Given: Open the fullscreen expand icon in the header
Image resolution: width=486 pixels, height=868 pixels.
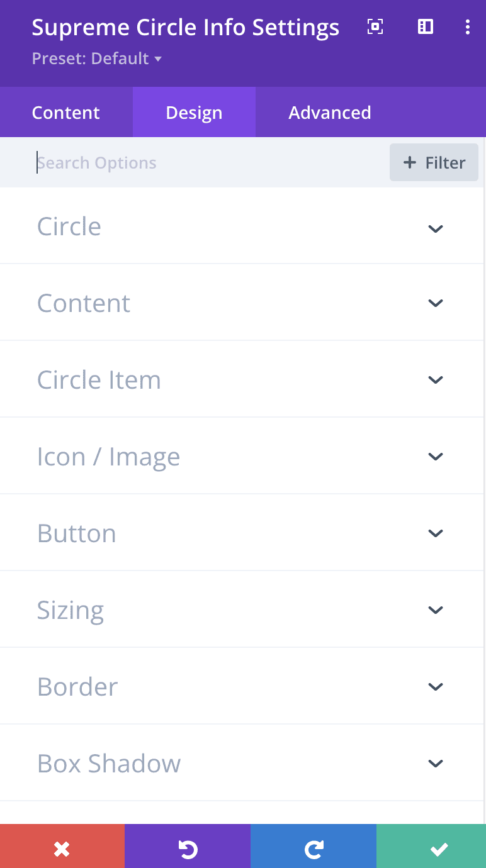Looking at the screenshot, I should 375,27.
